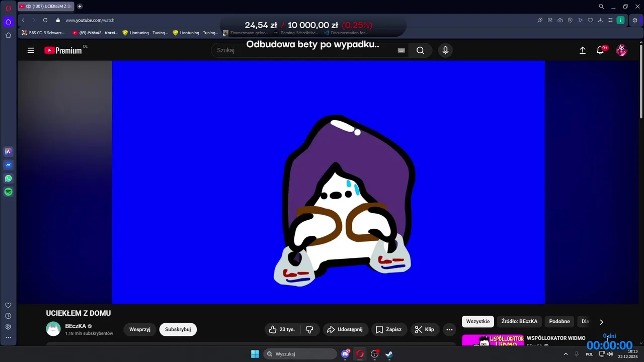
Task: Open Discord from taskbar
Action: (346, 354)
